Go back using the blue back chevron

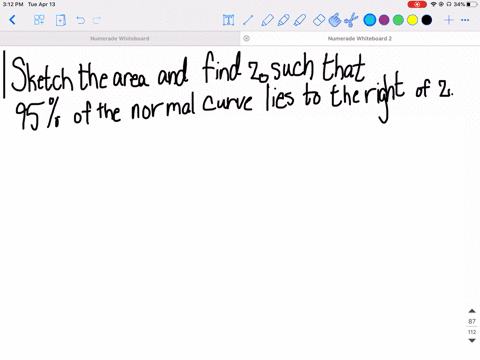tap(12, 20)
